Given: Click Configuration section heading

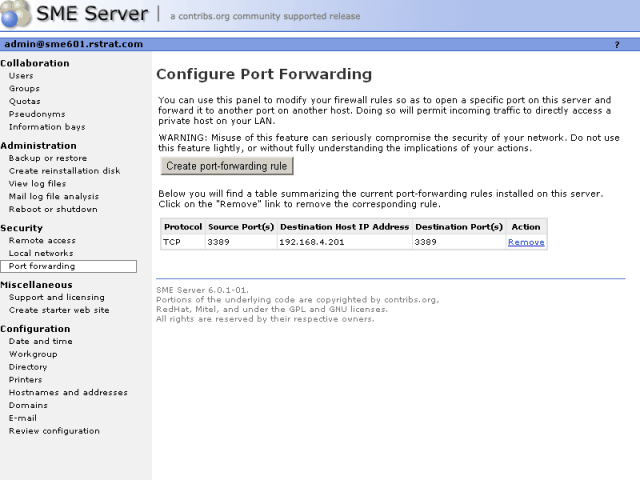Looking at the screenshot, I should pos(35,329).
